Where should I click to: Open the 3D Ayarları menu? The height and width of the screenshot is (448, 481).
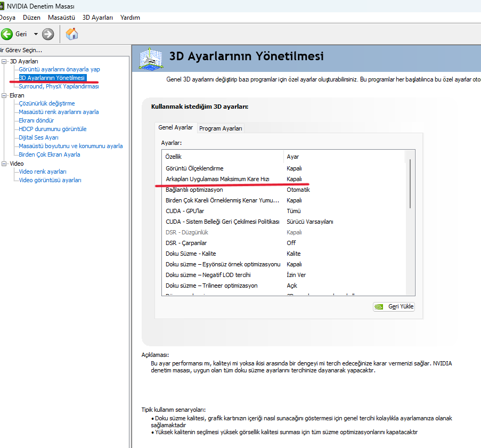[97, 18]
